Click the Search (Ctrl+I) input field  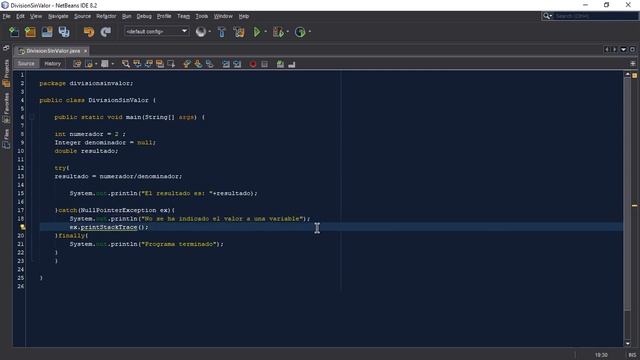(595, 16)
